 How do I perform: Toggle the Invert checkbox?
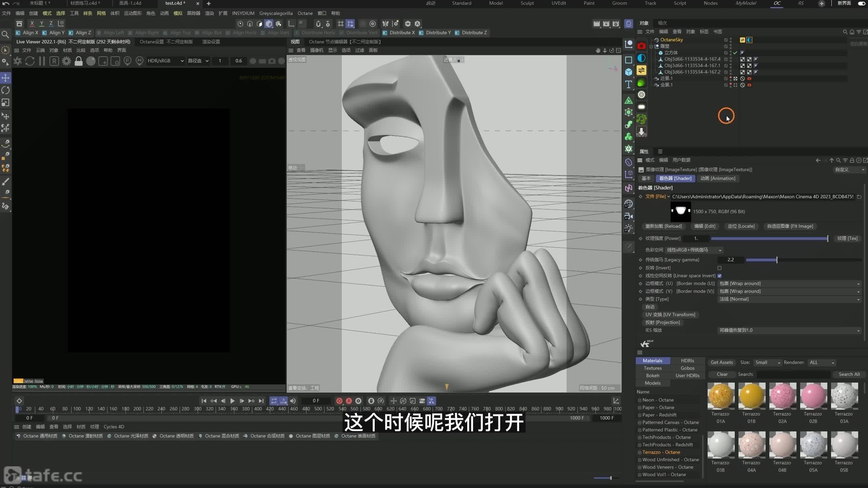[719, 268]
